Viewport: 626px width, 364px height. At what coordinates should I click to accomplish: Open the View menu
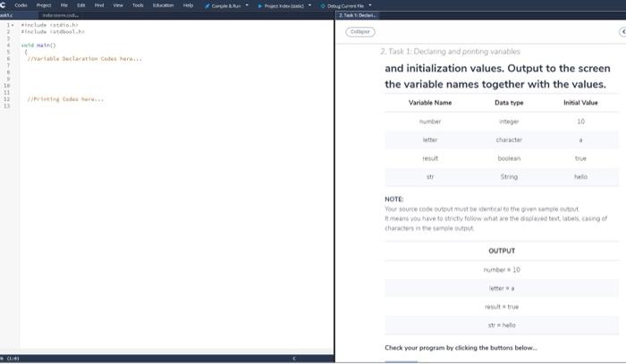[x=118, y=5]
